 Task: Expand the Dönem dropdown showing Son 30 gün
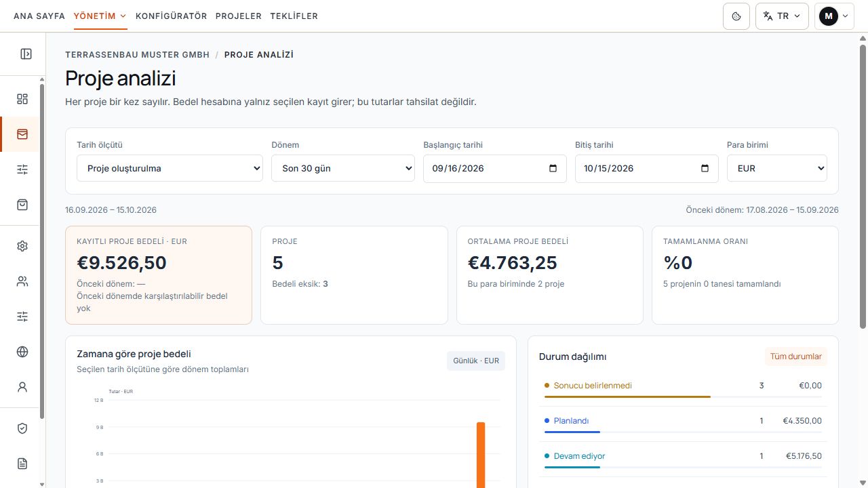343,169
